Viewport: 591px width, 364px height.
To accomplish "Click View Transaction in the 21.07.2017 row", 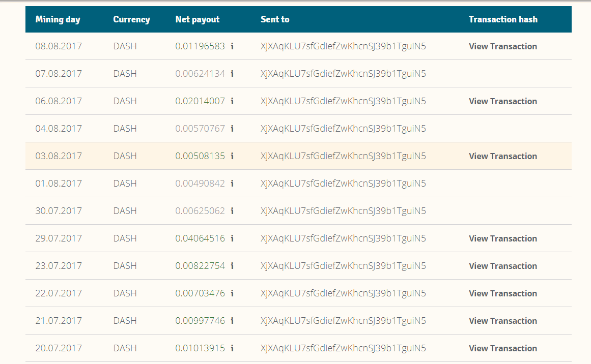I will pyautogui.click(x=503, y=321).
